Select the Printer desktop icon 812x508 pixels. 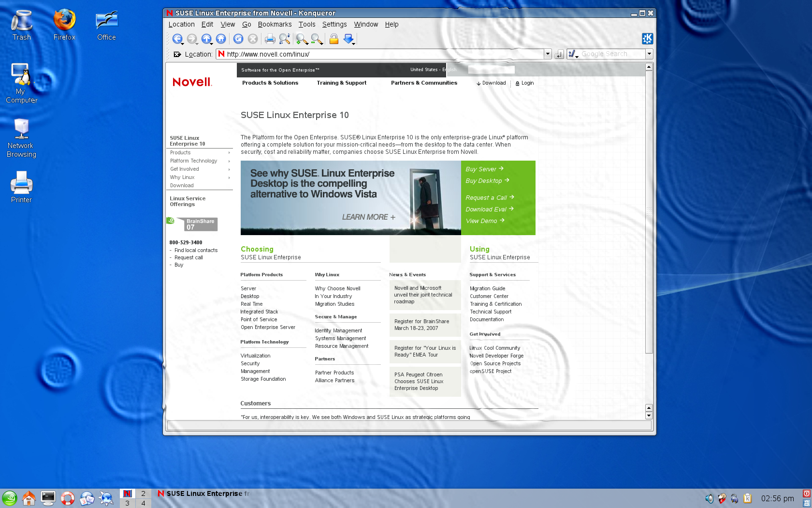[x=21, y=187]
